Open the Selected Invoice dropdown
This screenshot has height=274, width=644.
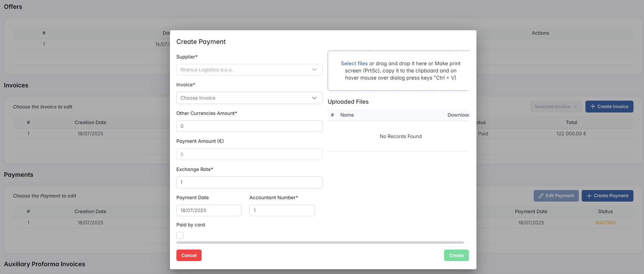point(555,107)
